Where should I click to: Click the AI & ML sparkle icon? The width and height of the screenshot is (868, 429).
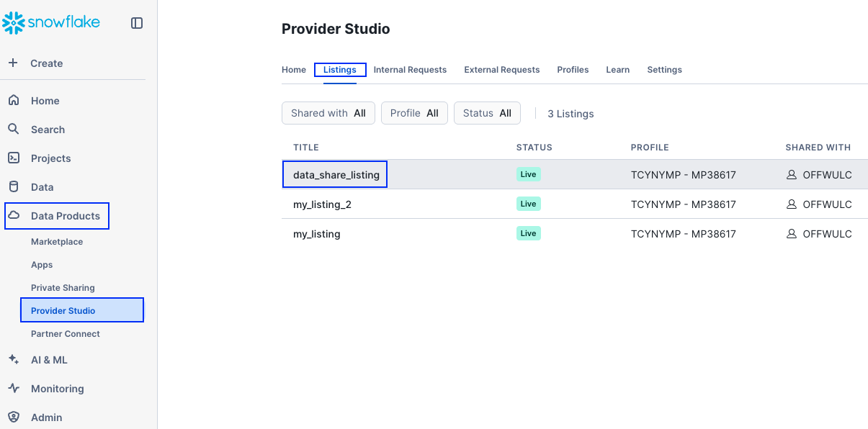pyautogui.click(x=14, y=360)
